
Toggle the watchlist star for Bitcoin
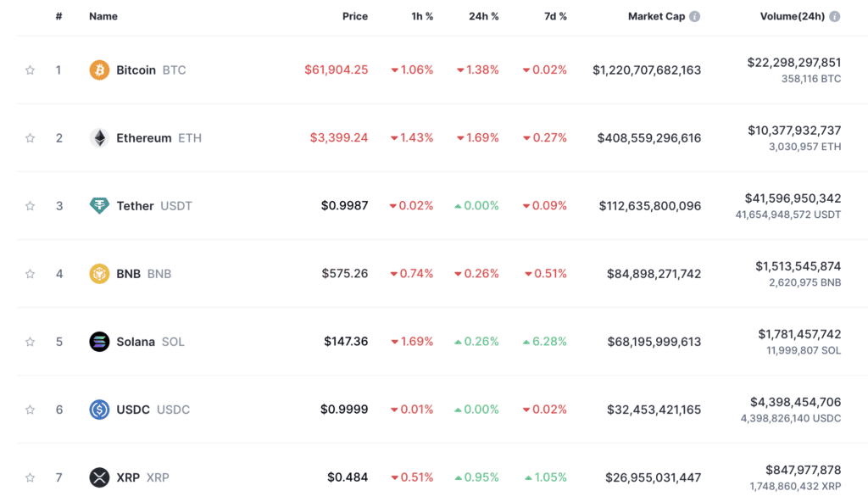[31, 70]
